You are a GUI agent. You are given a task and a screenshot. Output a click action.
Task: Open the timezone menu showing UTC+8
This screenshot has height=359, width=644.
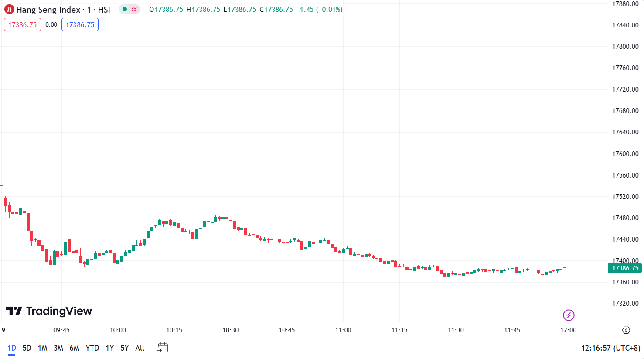tap(610, 348)
